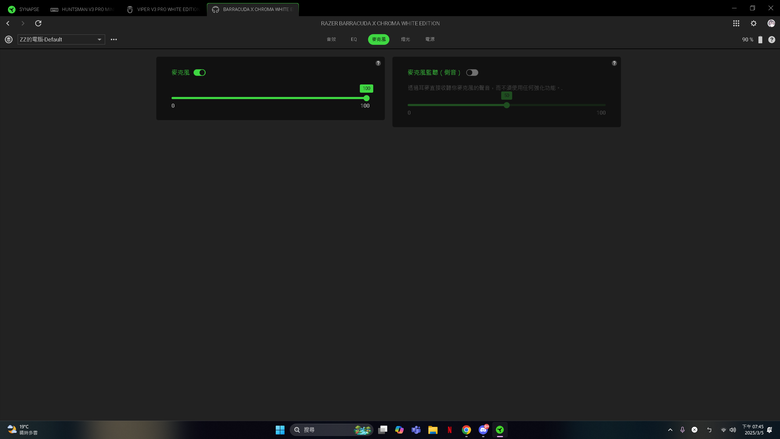
Task: Open the network Wi-Fi tray icon
Action: [x=723, y=430]
